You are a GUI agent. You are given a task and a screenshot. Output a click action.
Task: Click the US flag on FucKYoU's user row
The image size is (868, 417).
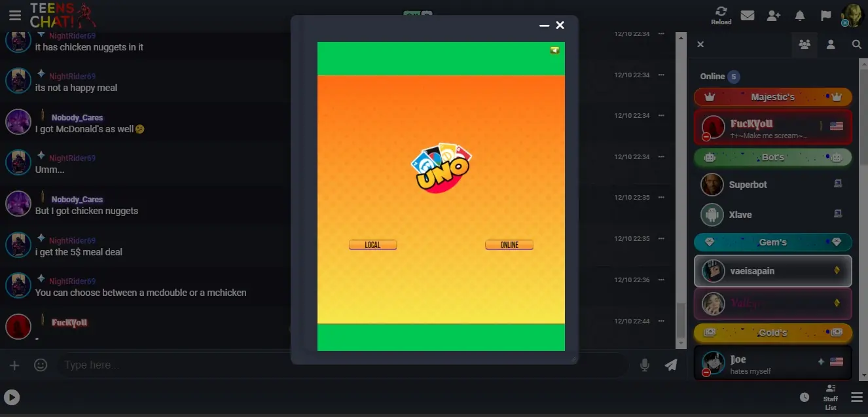836,126
